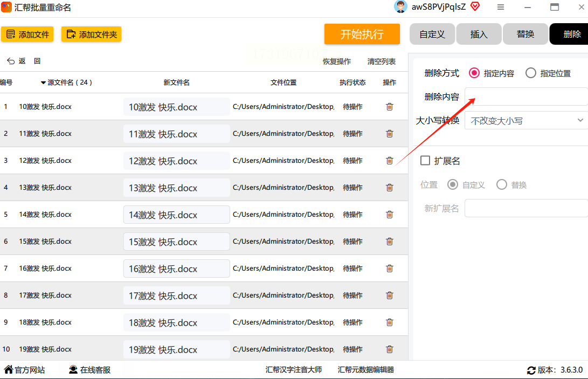Click the red VIP diamond icon
Viewport: 588px width, 379px height.
475,6
